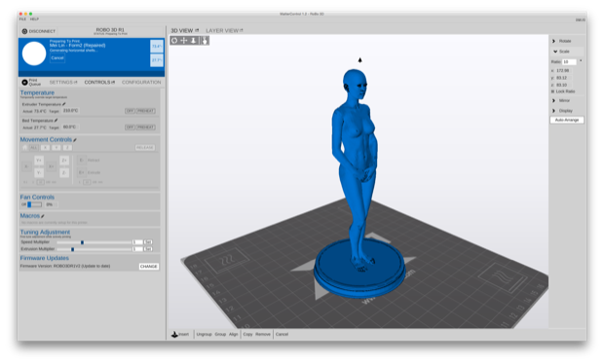The width and height of the screenshot is (604, 364).
Task: Cancel the print preparation in blue panel
Action: [57, 58]
